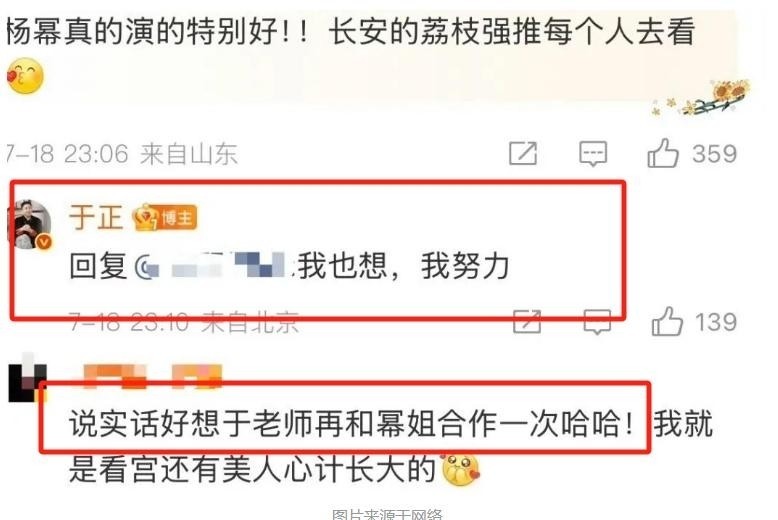Tap the shy-face emoji after 长大的
Image resolution: width=778 pixels, height=520 pixels.
[x=461, y=469]
